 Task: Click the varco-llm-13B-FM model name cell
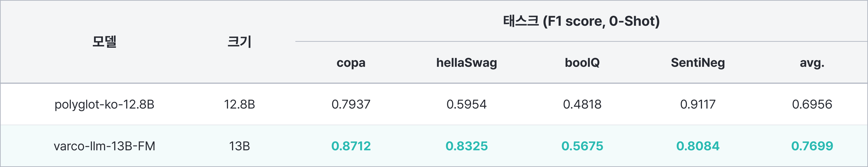104,146
